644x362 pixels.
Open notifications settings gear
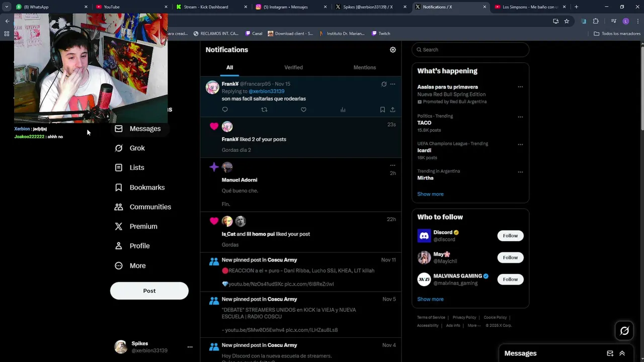click(393, 50)
